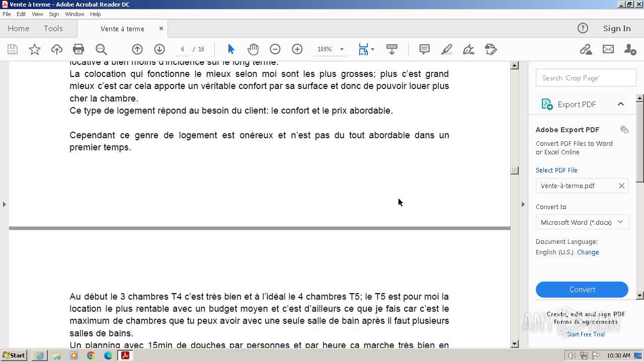Open the Edit menu
The width and height of the screenshot is (644, 362).
pos(21,14)
